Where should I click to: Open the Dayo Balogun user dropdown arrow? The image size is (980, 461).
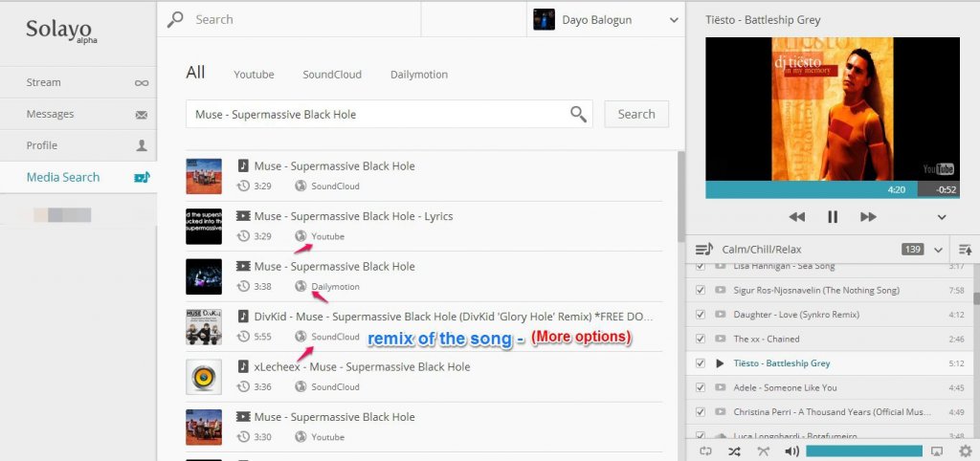point(674,20)
